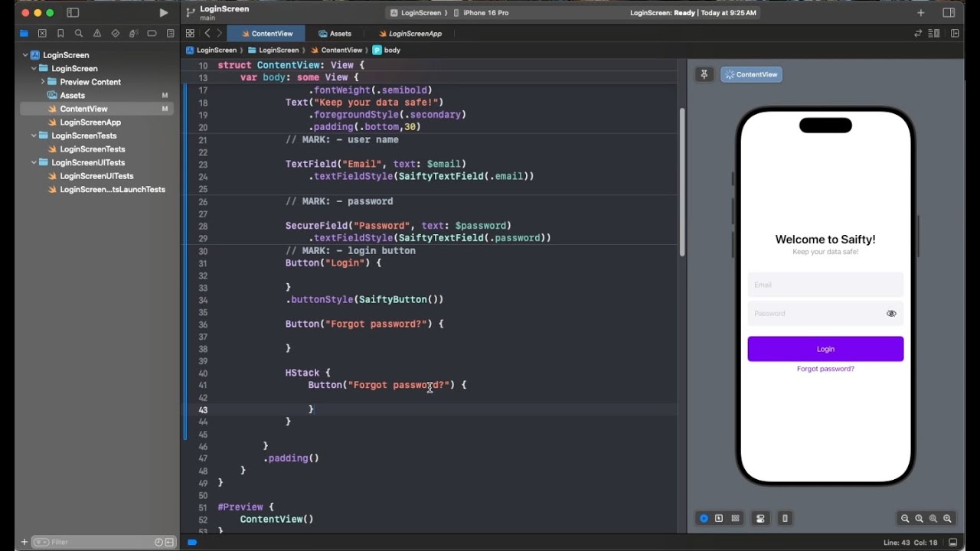This screenshot has height=551, width=980.
Task: Switch to the LoginScreenApp editor tab
Action: tap(410, 34)
